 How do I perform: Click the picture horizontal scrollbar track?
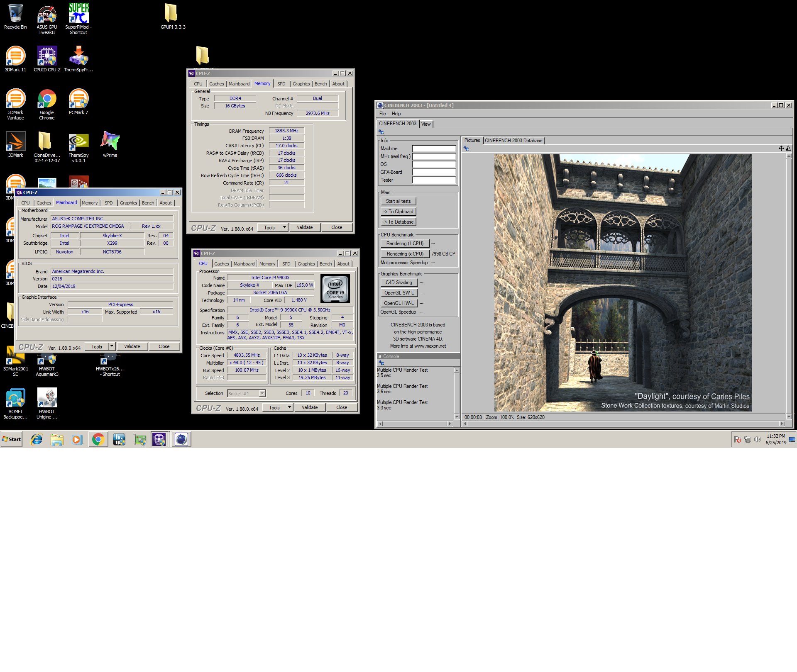pyautogui.click(x=623, y=424)
